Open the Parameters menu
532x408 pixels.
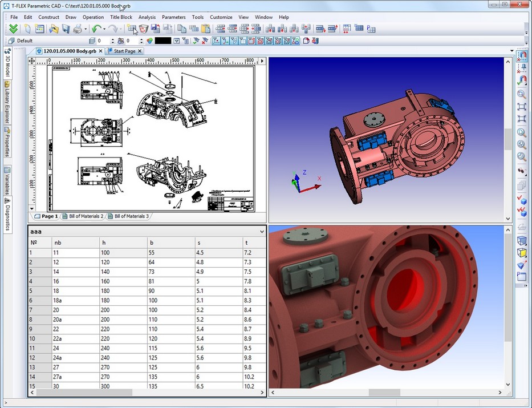(173, 17)
